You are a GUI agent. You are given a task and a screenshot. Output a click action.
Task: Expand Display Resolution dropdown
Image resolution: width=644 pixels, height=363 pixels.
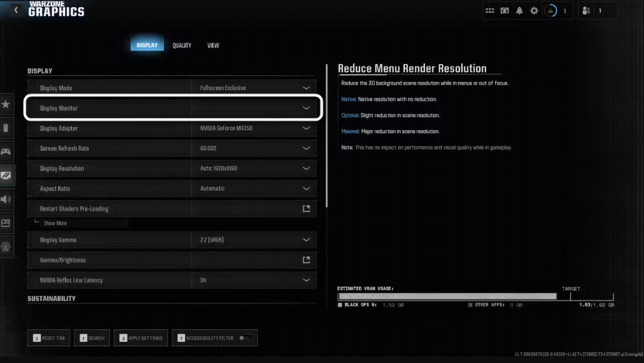click(306, 169)
